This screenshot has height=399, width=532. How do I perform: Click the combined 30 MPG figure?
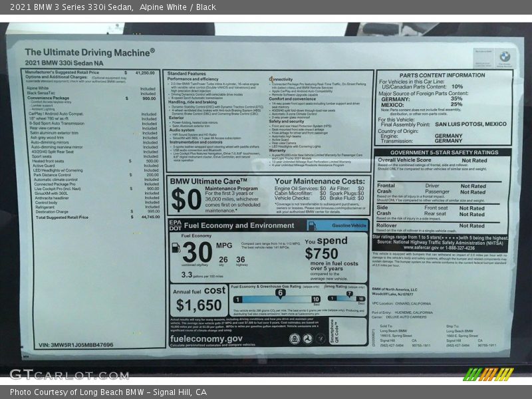tap(197, 251)
